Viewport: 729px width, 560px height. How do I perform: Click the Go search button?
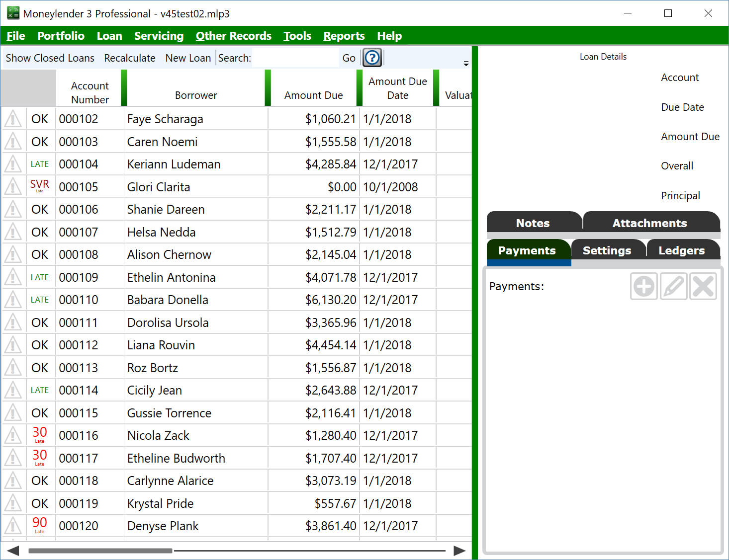click(x=349, y=58)
